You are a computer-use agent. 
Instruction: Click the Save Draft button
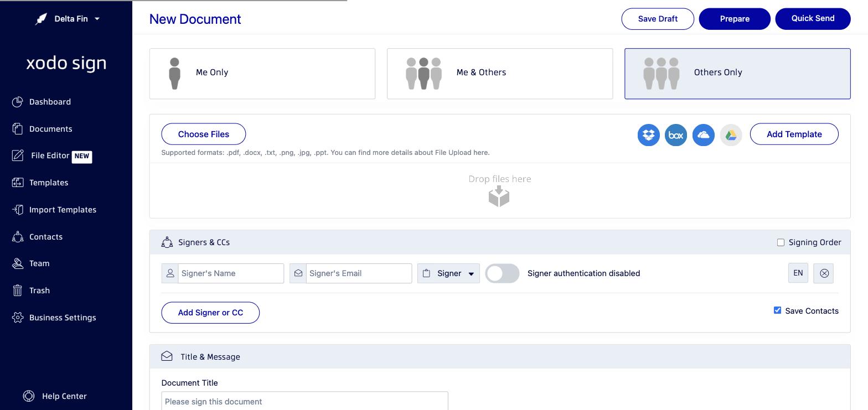658,19
